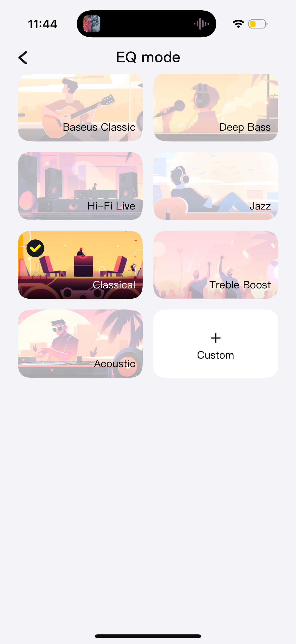Select the Baseus Classic EQ mode
The image size is (296, 644).
coord(80,108)
